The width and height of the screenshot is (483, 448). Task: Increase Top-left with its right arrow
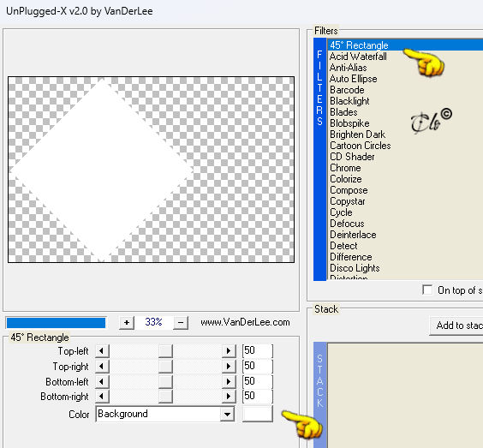coord(229,350)
